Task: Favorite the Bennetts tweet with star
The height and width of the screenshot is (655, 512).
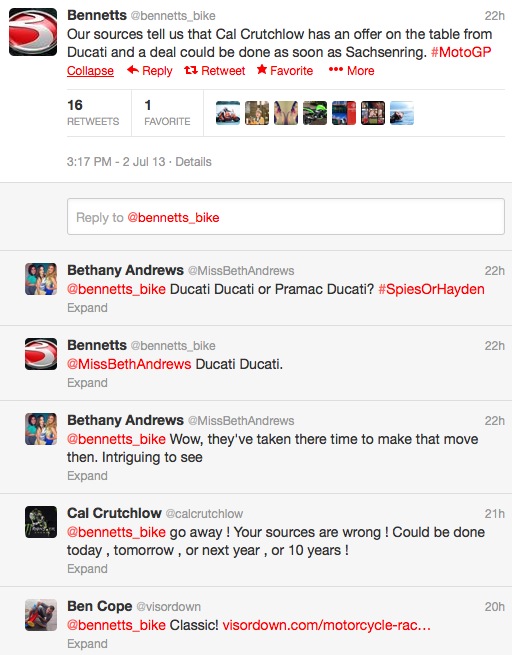Action: point(285,70)
